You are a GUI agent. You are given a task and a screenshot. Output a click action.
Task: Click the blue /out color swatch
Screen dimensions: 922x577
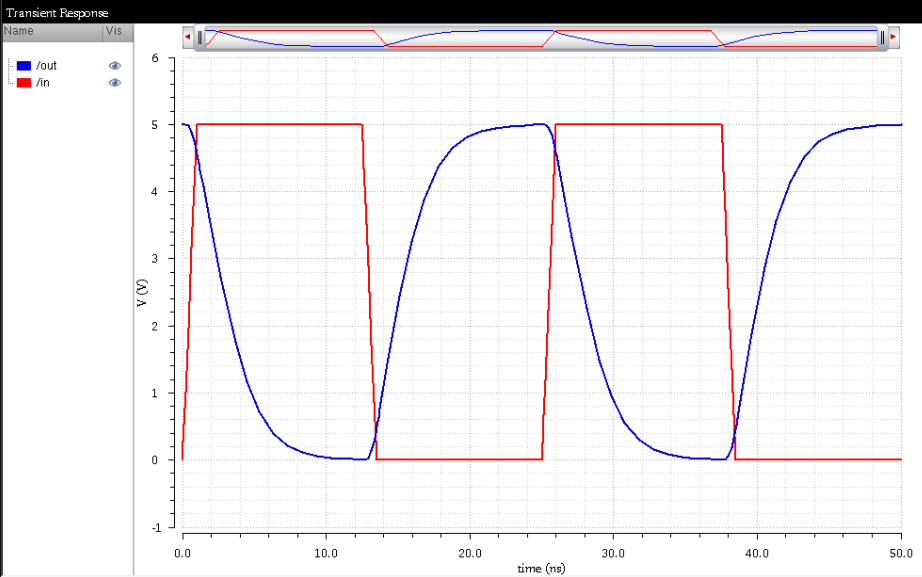pyautogui.click(x=24, y=65)
